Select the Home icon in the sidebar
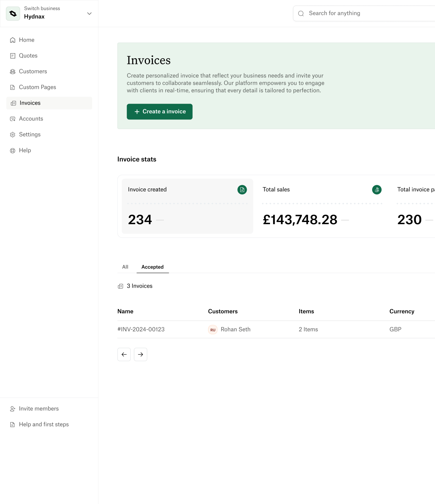The width and height of the screenshot is (435, 504). (13, 40)
